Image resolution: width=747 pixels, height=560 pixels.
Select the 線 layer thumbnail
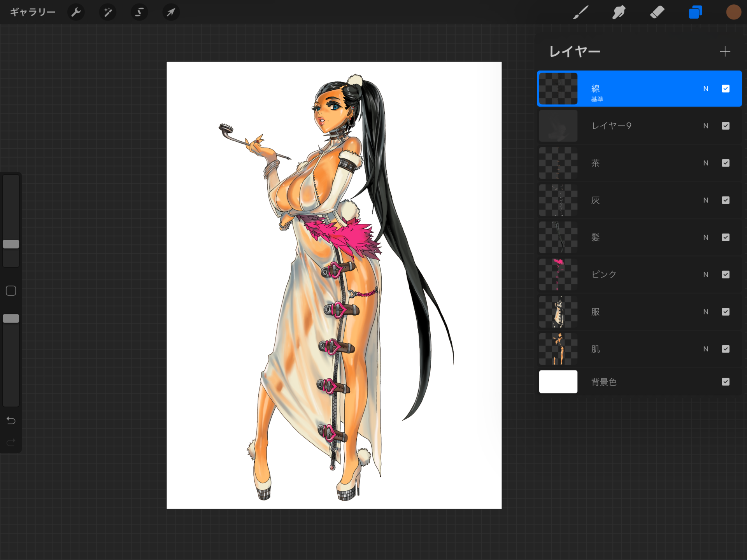(x=558, y=89)
